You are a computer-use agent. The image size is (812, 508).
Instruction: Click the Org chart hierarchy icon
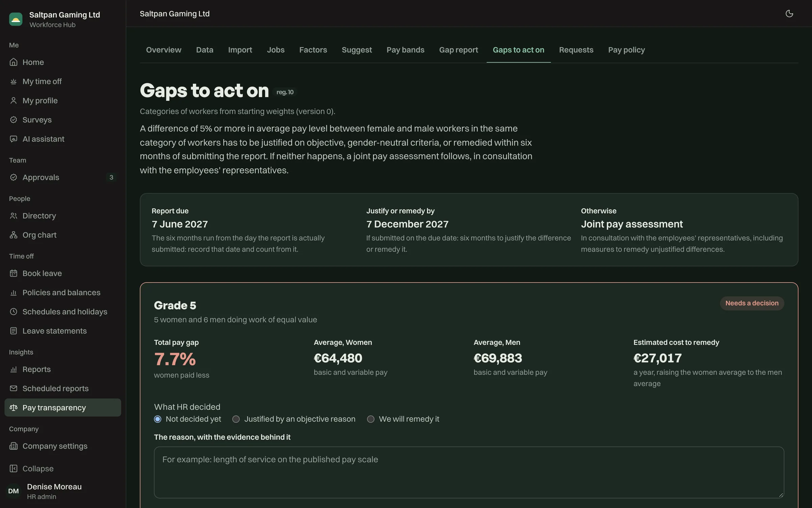14,235
